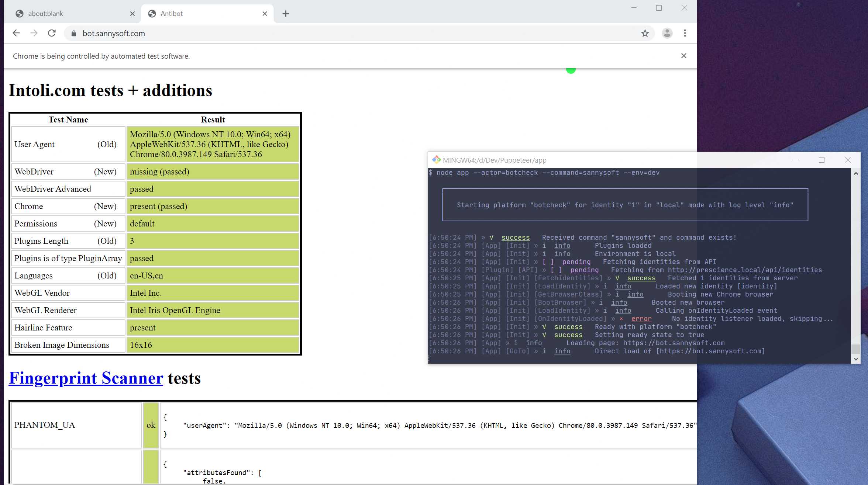The height and width of the screenshot is (485, 868).
Task: Click the terminal scrollbar down arrow
Action: tap(856, 359)
